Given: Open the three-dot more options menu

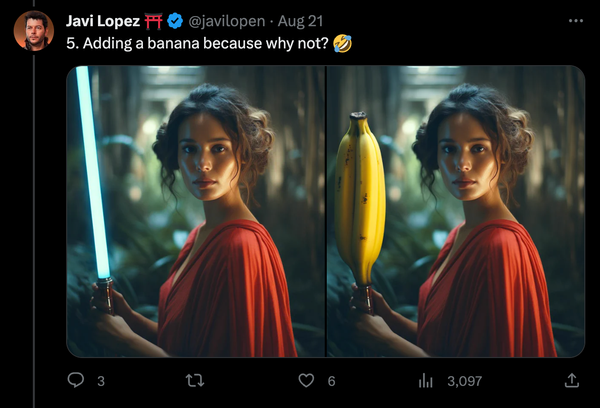Looking at the screenshot, I should coord(575,21).
